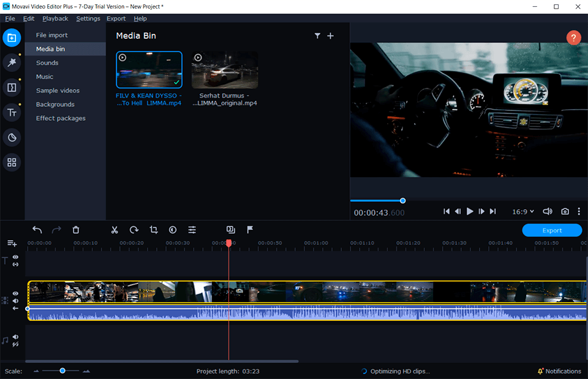Open Notifications in the status bar
The image size is (588, 379).
coord(559,371)
